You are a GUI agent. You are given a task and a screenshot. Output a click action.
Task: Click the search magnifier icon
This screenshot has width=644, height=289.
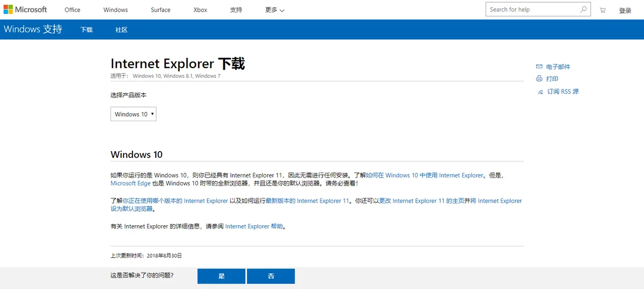tap(583, 10)
